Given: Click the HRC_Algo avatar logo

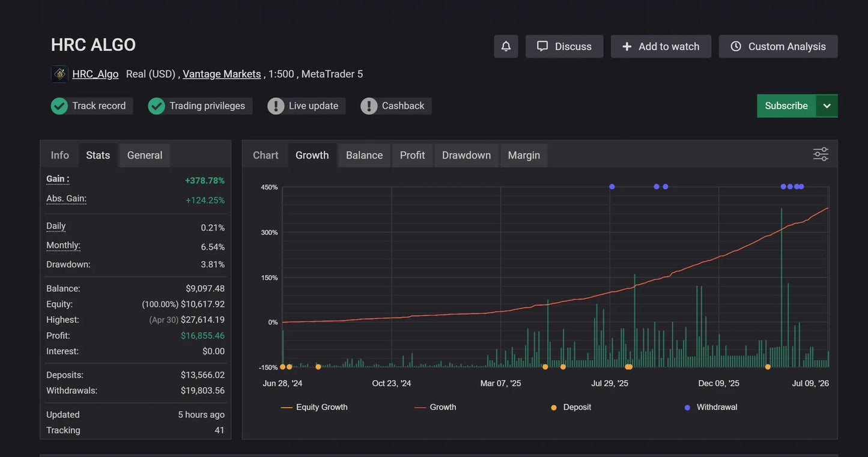Looking at the screenshot, I should pos(59,74).
